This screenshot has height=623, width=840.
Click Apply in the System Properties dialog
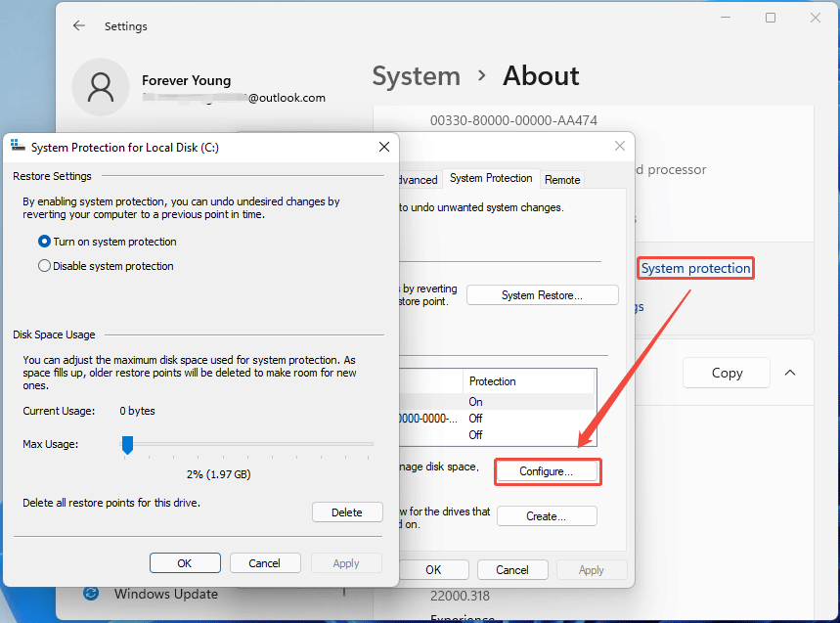point(592,569)
